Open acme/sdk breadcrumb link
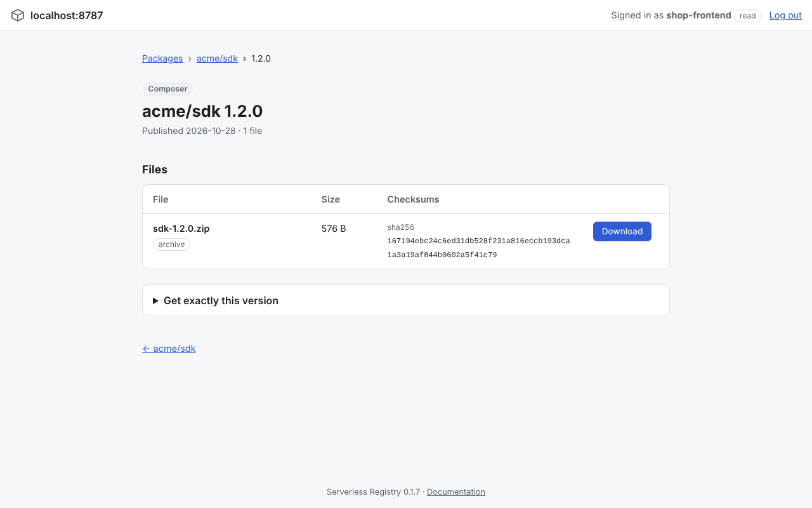Image resolution: width=812 pixels, height=508 pixels. [217, 58]
